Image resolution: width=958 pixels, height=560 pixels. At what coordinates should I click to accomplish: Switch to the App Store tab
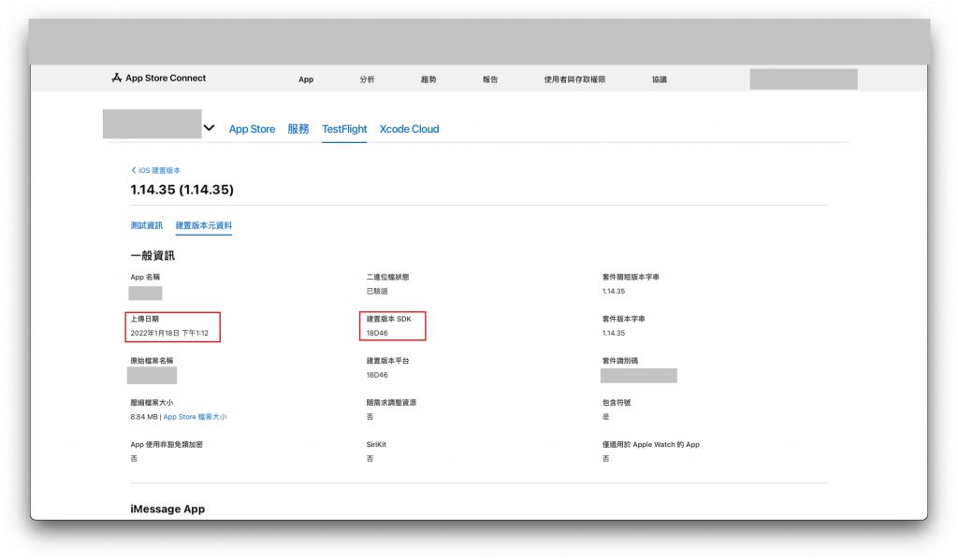tap(252, 129)
